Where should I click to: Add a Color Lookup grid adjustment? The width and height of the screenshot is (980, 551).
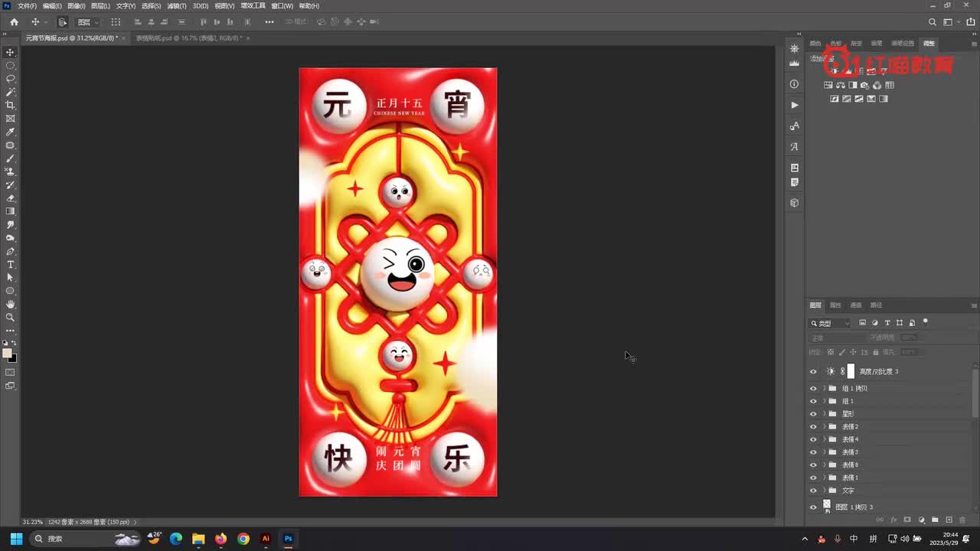coord(890,85)
